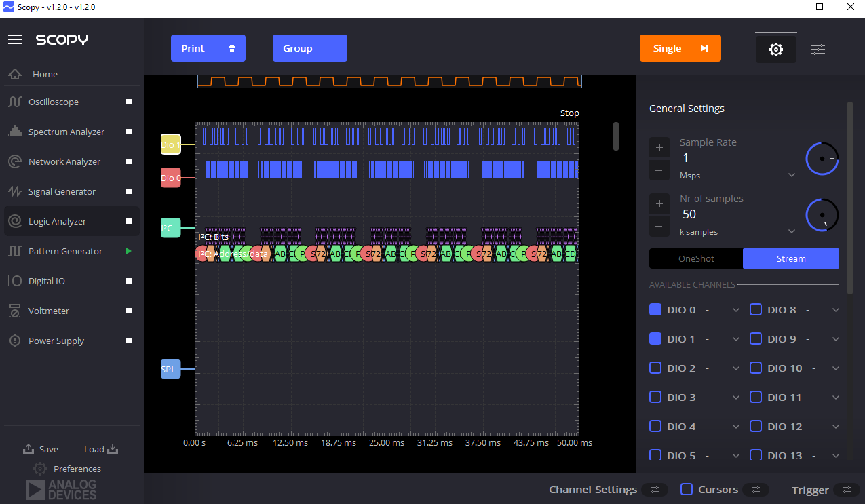Enable DIO 2 channel

(x=655, y=368)
